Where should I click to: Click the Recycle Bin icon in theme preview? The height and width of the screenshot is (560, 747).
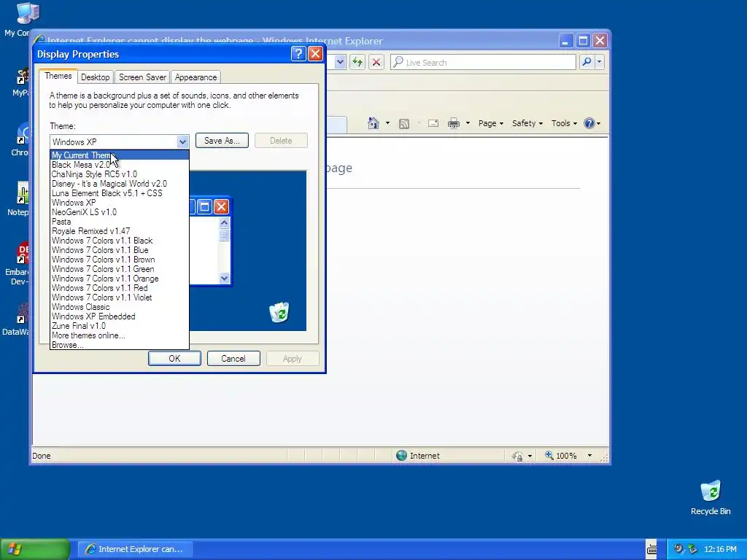pyautogui.click(x=279, y=312)
